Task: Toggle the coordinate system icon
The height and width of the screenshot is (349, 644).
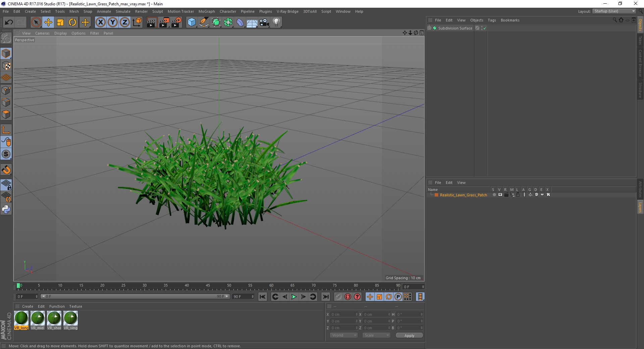Action: 137,22
